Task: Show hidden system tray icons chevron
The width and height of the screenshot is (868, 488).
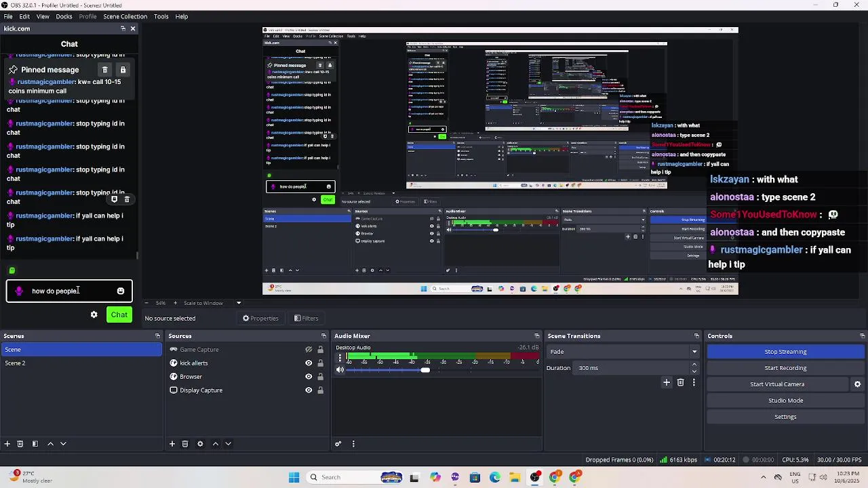Action: (764, 477)
